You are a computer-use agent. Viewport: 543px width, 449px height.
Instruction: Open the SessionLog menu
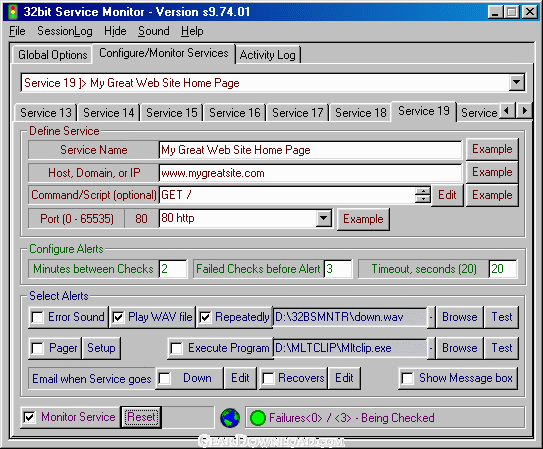pos(65,31)
